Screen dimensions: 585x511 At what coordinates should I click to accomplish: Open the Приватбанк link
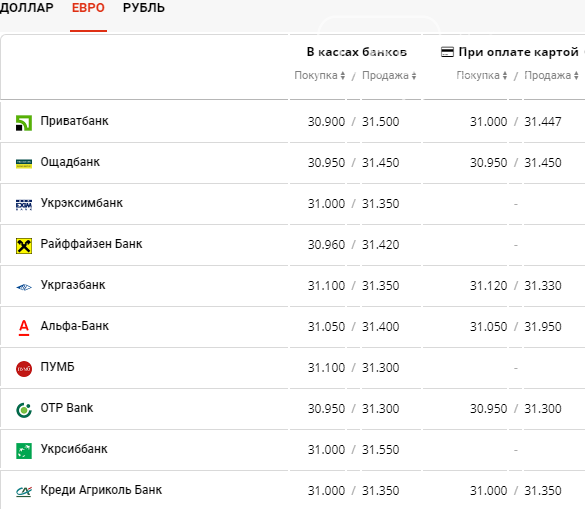[x=74, y=121]
